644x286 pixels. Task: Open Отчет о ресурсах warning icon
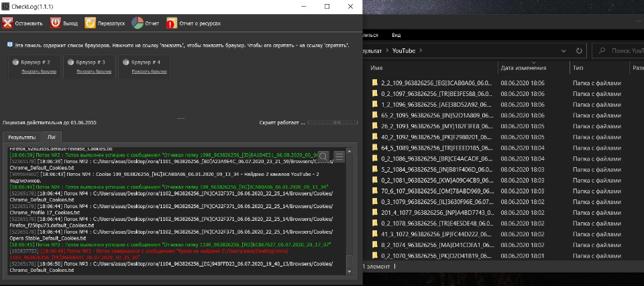(172, 23)
